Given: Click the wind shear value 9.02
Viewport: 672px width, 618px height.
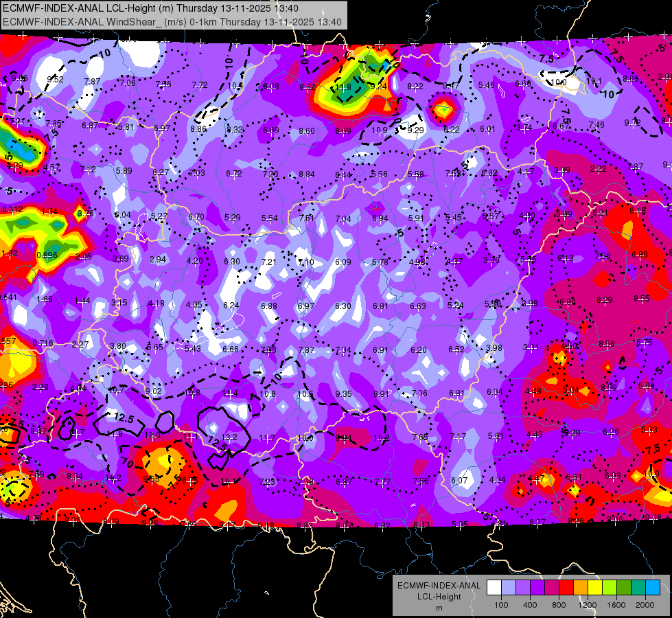Looking at the screenshot, I should click(x=153, y=391).
